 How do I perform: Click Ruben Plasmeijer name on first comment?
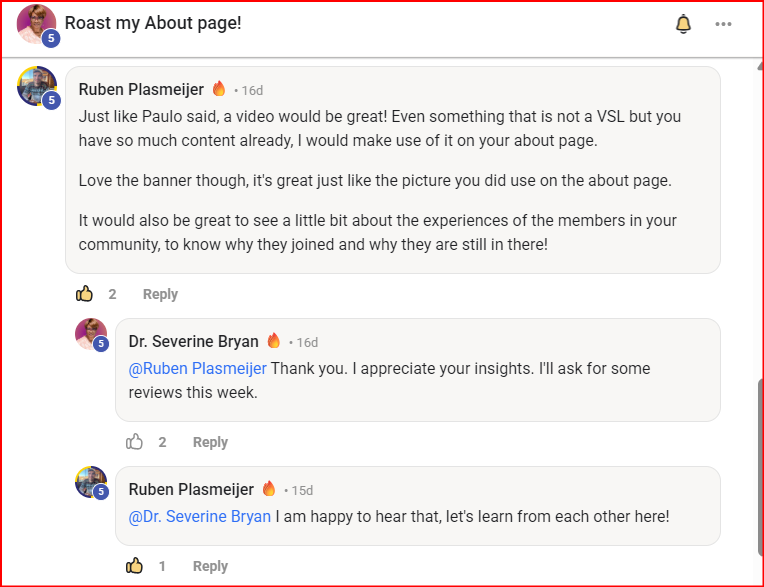141,89
